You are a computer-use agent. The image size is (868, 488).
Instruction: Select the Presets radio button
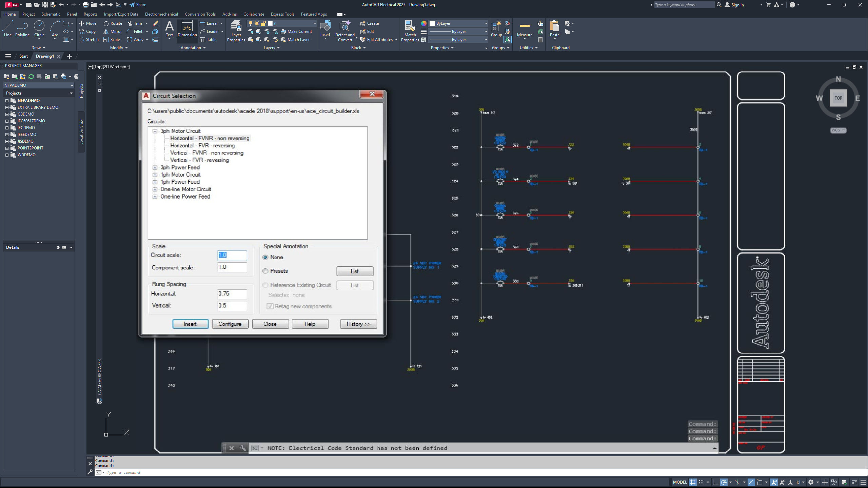click(x=265, y=271)
